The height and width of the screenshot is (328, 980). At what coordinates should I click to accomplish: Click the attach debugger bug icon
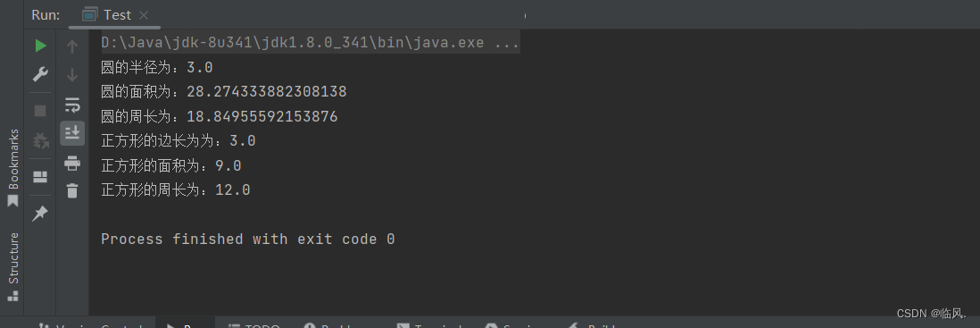[x=41, y=141]
